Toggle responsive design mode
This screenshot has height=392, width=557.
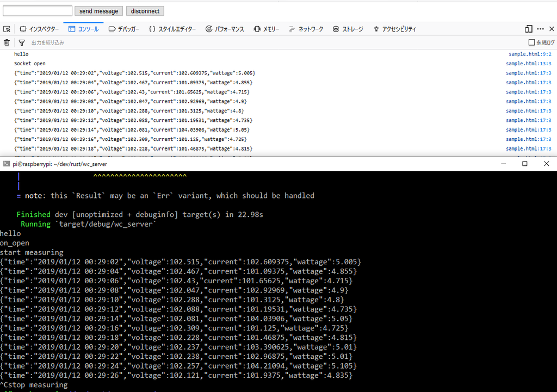point(528,28)
